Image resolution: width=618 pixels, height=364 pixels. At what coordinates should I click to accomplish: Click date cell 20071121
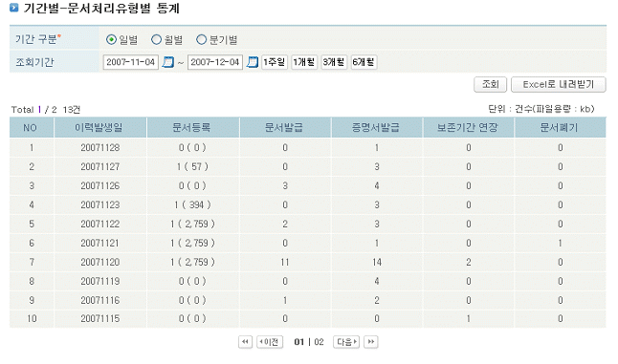coord(100,243)
